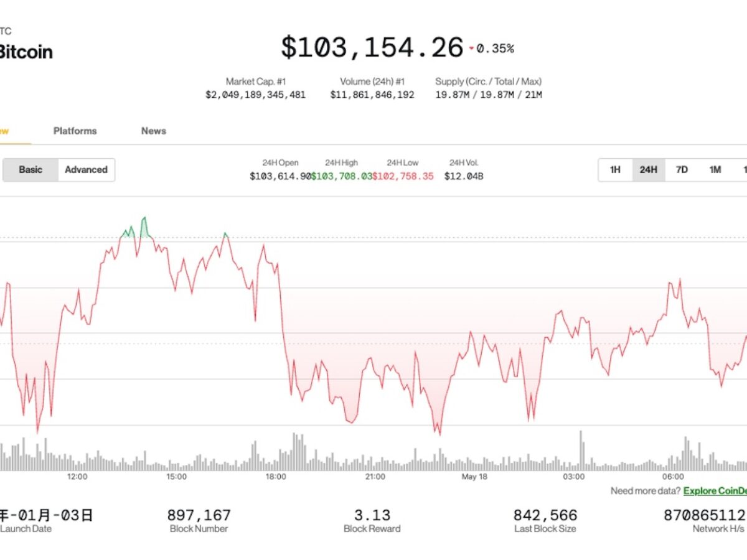The width and height of the screenshot is (747, 560).
Task: Click the Network H/s label
Action: click(718, 529)
